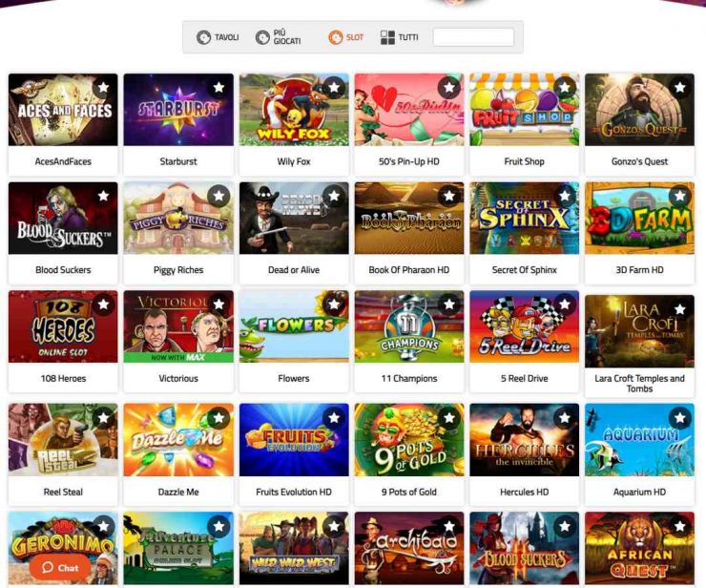This screenshot has width=706, height=588.
Task: Switch to the Tavoli games tab
Action: 218,37
